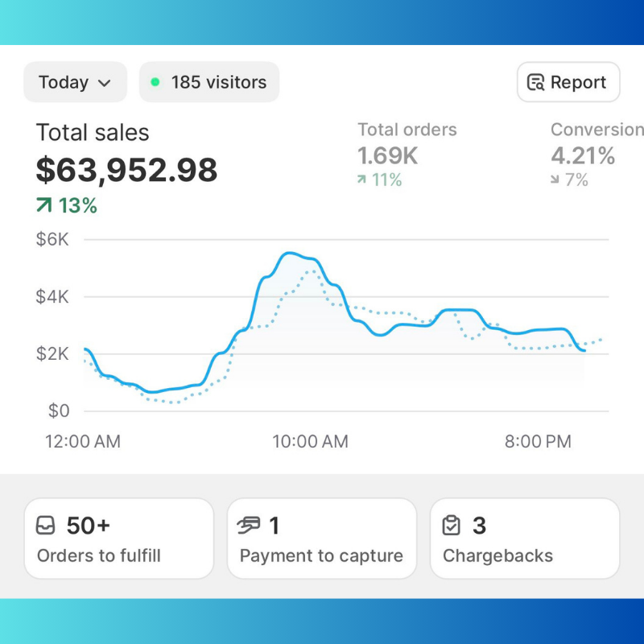
Task: Click the chargebacks clipboard icon
Action: (x=452, y=526)
